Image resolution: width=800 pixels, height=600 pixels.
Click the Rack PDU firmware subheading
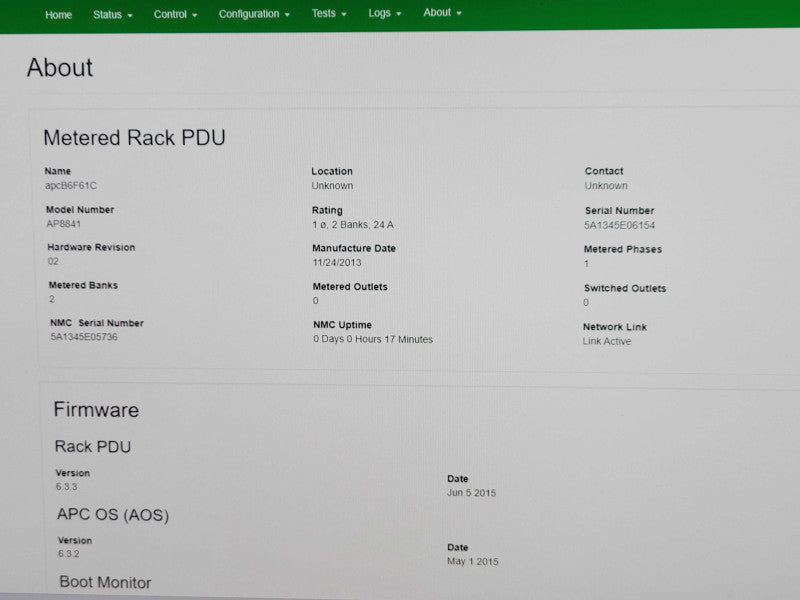tap(93, 446)
